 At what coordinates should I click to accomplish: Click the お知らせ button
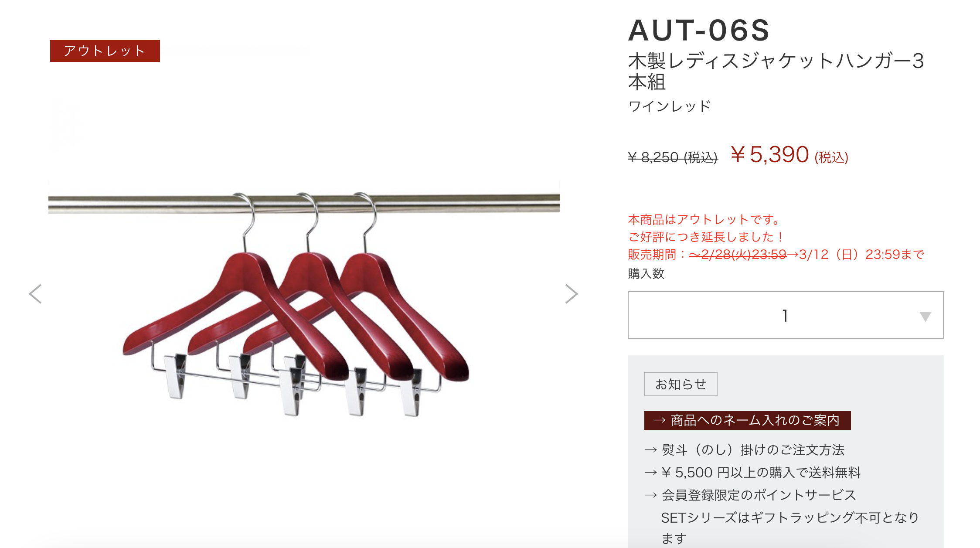[x=681, y=384]
